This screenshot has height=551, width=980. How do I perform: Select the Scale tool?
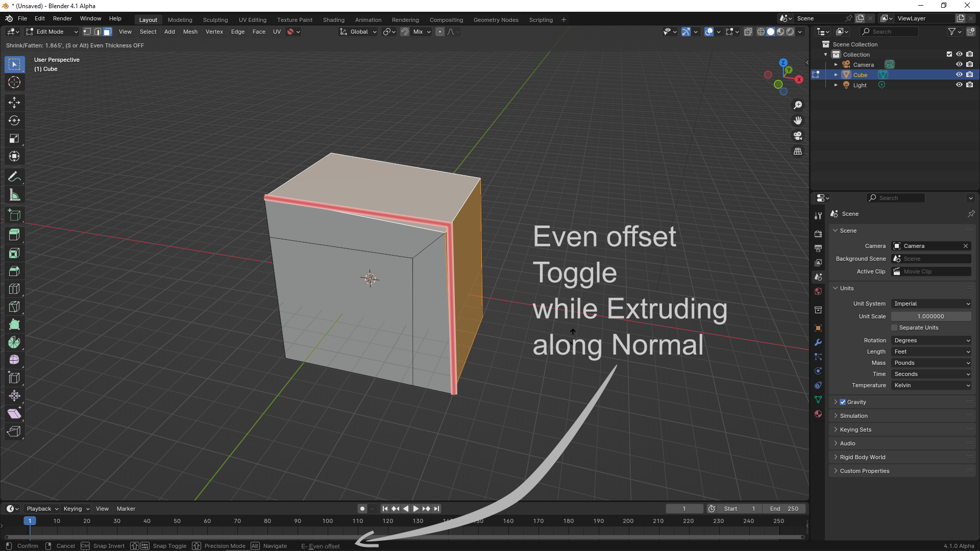pyautogui.click(x=14, y=138)
